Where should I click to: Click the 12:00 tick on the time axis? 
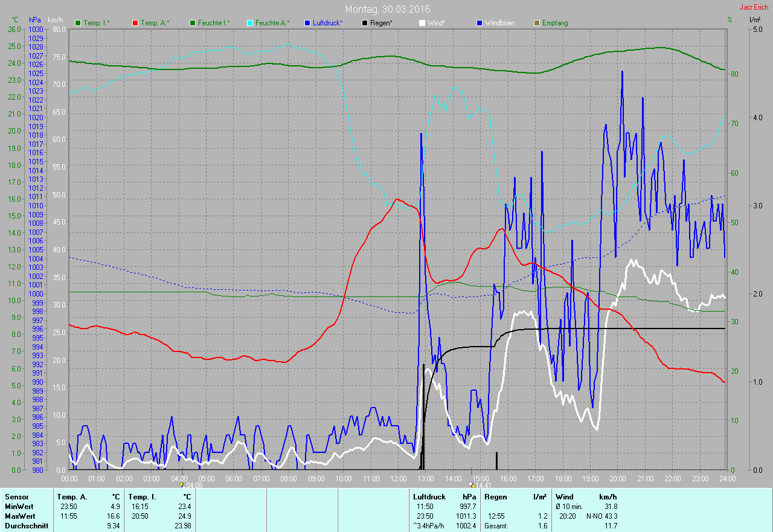coord(398,479)
